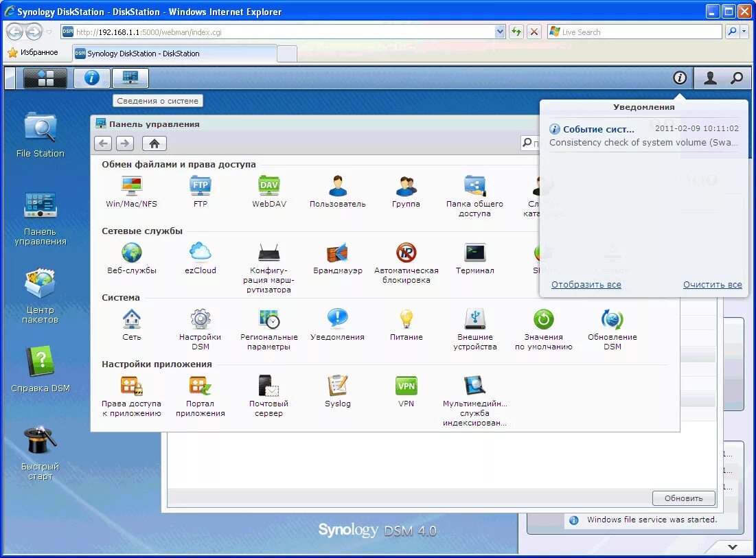The width and height of the screenshot is (756, 558).
Task: Open Папка общего доступа settings
Action: 474,196
